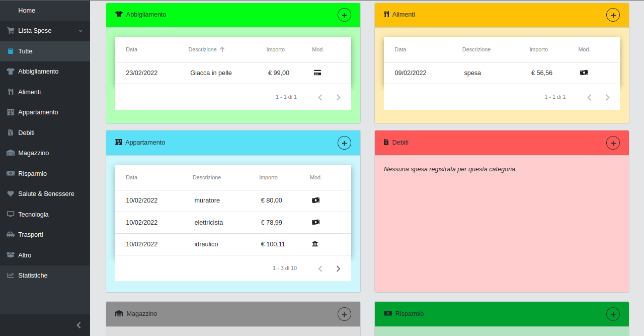Click the car icon beside Trasporti
This screenshot has height=336, width=644.
pos(11,235)
